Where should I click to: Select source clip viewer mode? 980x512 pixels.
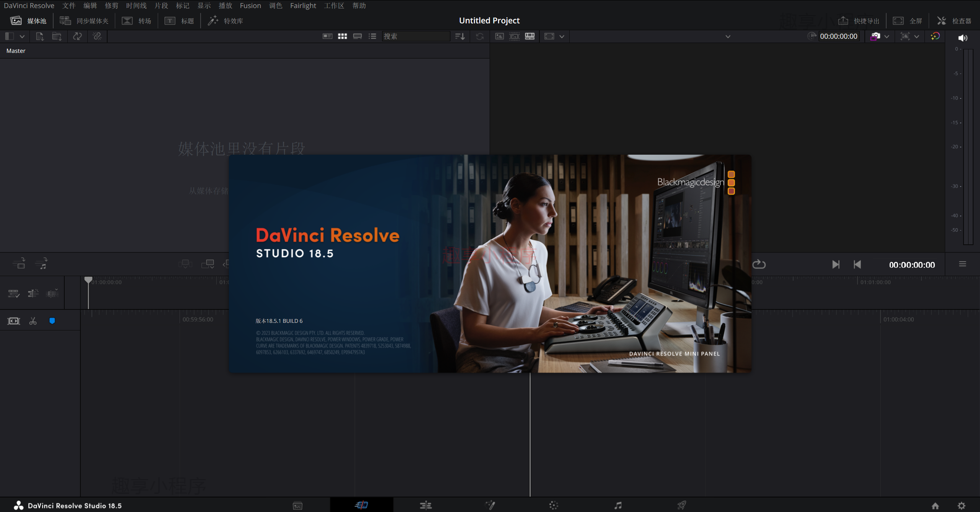(500, 36)
